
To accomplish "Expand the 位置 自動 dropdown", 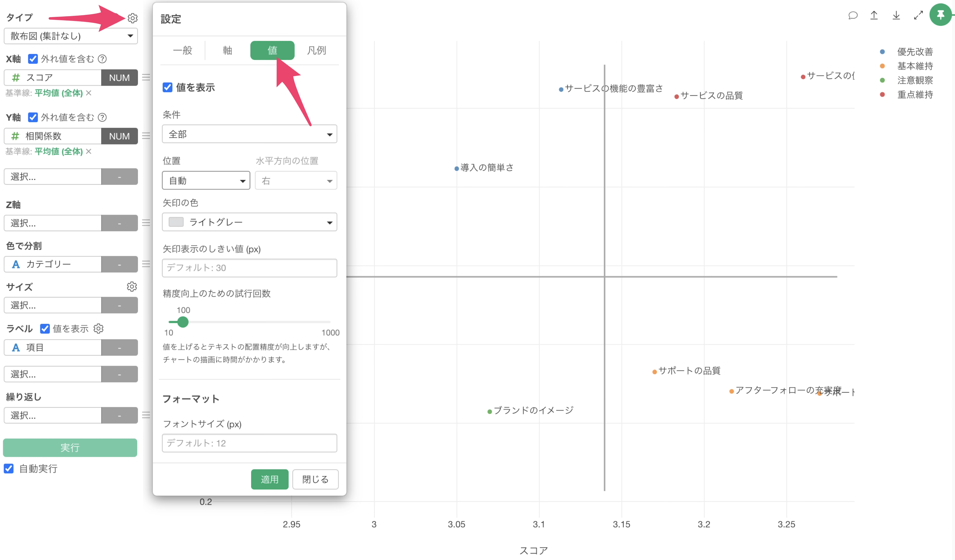I will 206,181.
